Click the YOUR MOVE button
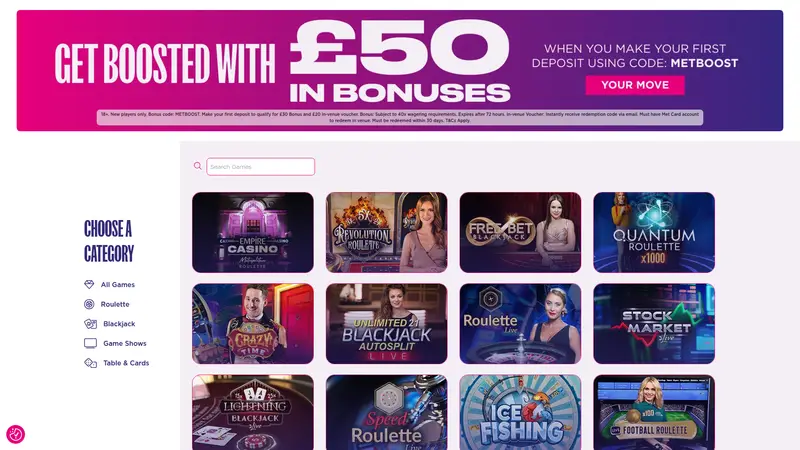Screen dimensions: 800x450 [635, 85]
